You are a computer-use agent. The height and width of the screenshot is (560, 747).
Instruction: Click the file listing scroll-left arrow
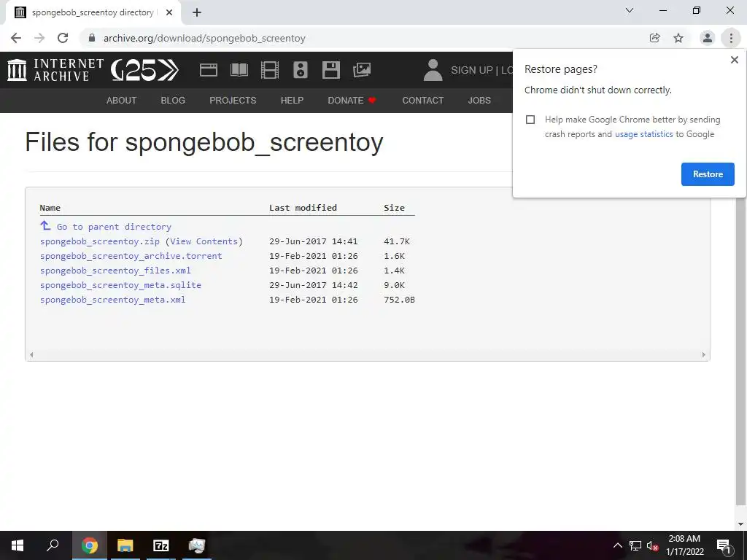[x=31, y=355]
